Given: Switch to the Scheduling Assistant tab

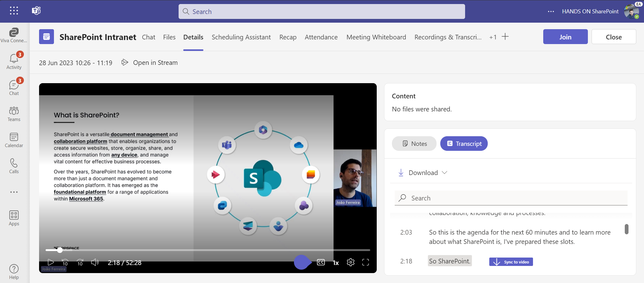Looking at the screenshot, I should [241, 37].
